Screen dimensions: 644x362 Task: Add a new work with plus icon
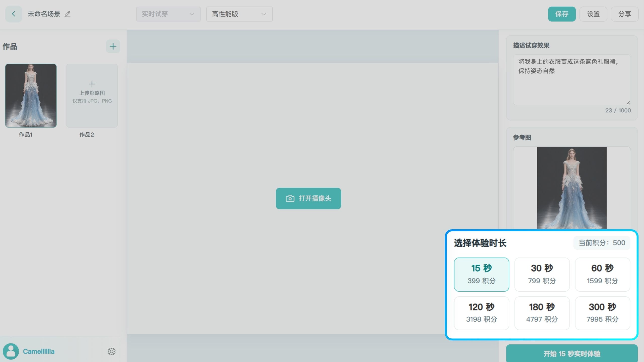click(113, 46)
